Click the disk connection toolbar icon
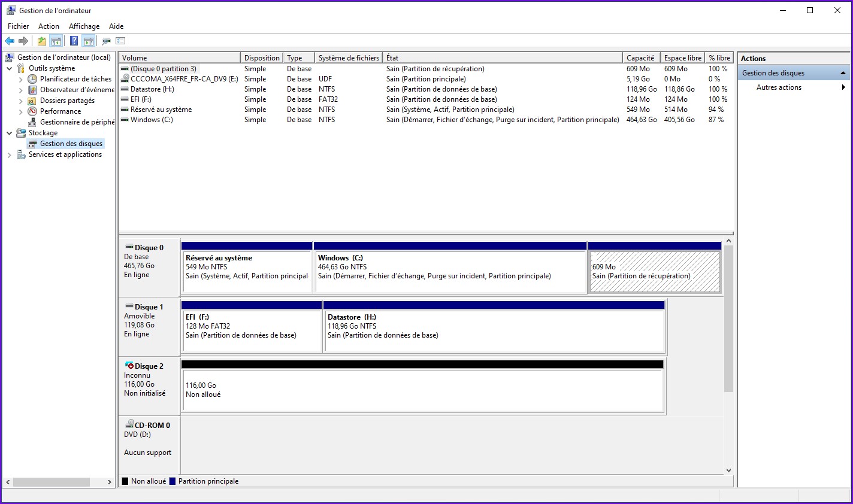Screen dimensions: 853x504 coord(106,41)
